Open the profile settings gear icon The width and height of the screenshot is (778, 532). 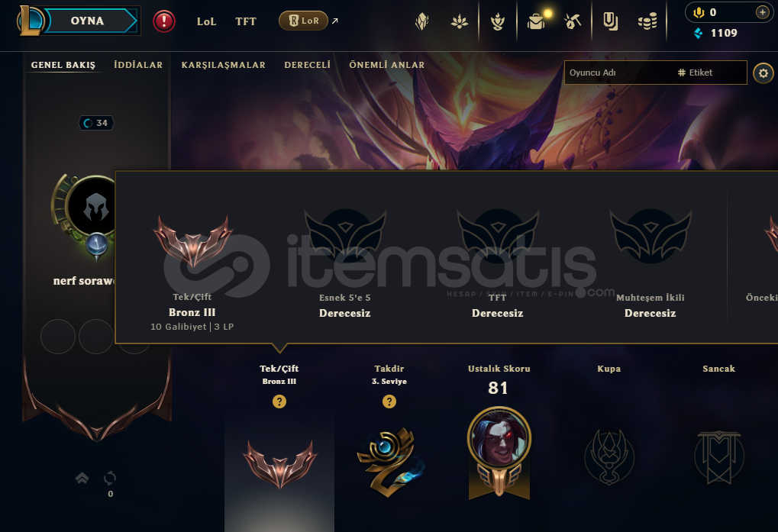[x=763, y=73]
